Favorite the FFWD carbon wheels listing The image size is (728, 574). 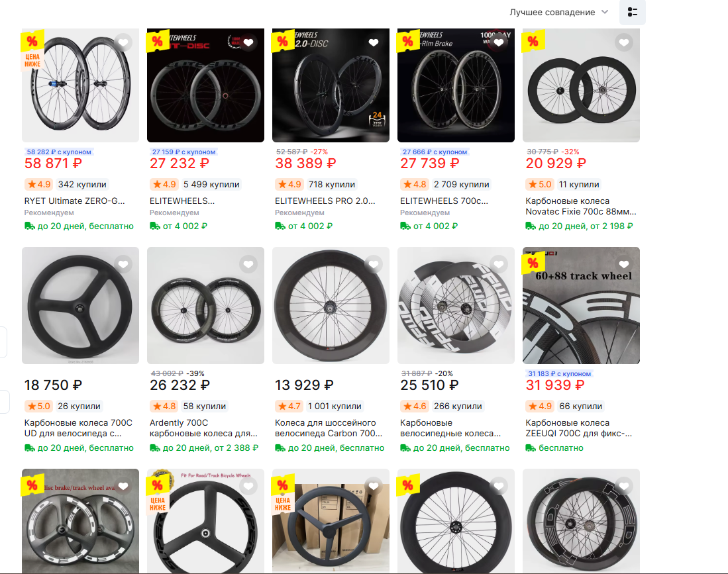[x=499, y=265]
